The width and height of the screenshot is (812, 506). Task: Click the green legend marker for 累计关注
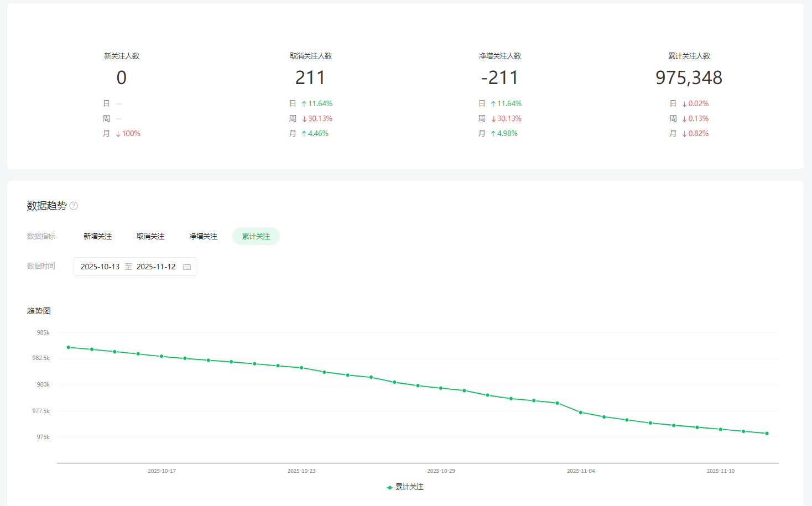(390, 487)
